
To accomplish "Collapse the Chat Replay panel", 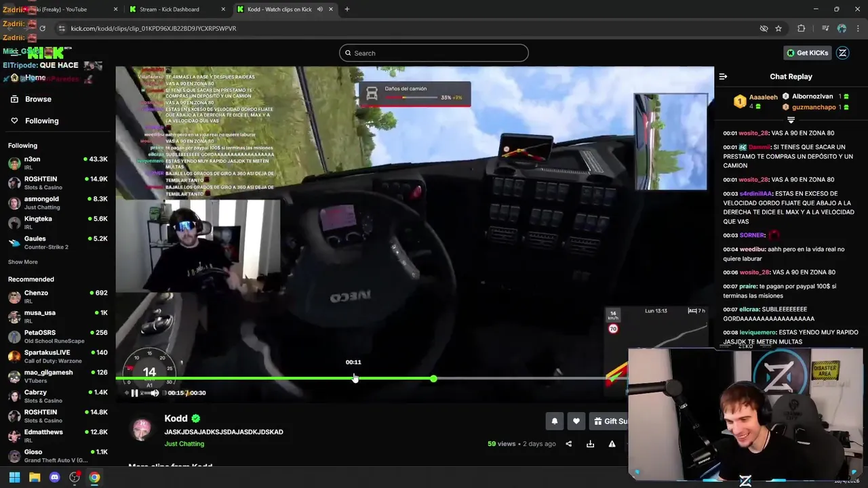I will [723, 77].
